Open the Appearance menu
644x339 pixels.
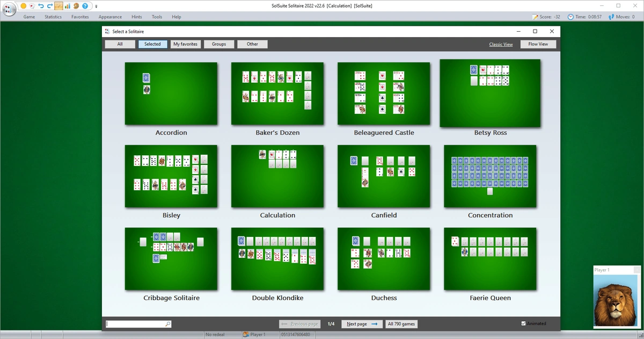coord(110,17)
